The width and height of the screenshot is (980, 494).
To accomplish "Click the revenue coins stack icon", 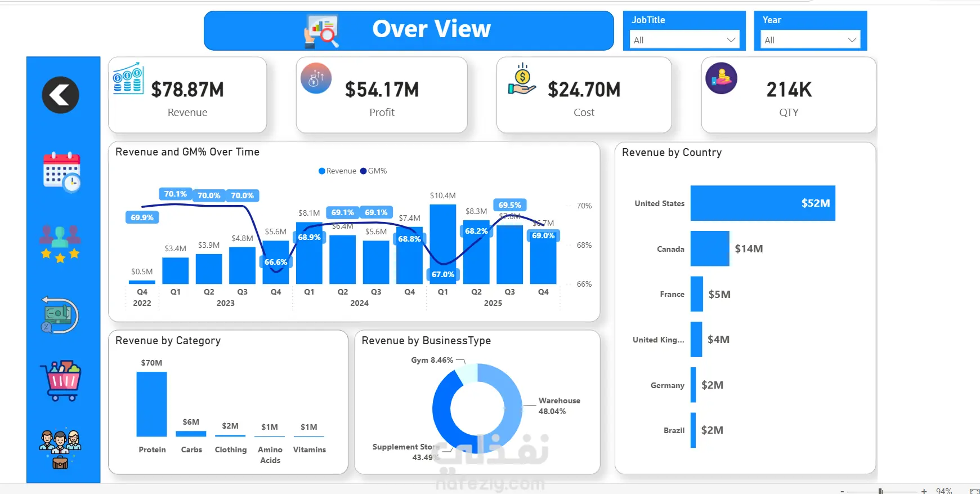I will coord(128,78).
